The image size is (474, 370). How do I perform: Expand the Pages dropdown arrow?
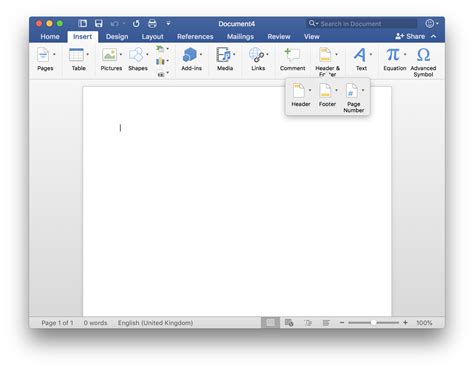54,54
